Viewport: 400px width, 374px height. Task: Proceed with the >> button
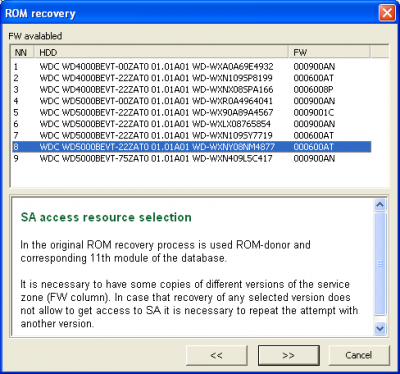(x=289, y=355)
